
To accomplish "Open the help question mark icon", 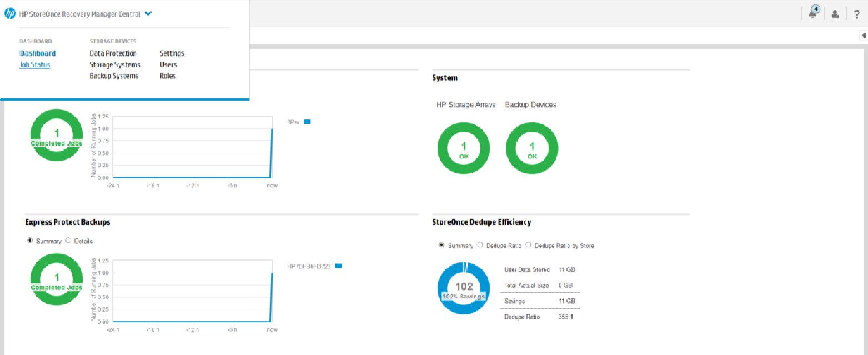I will click(857, 14).
